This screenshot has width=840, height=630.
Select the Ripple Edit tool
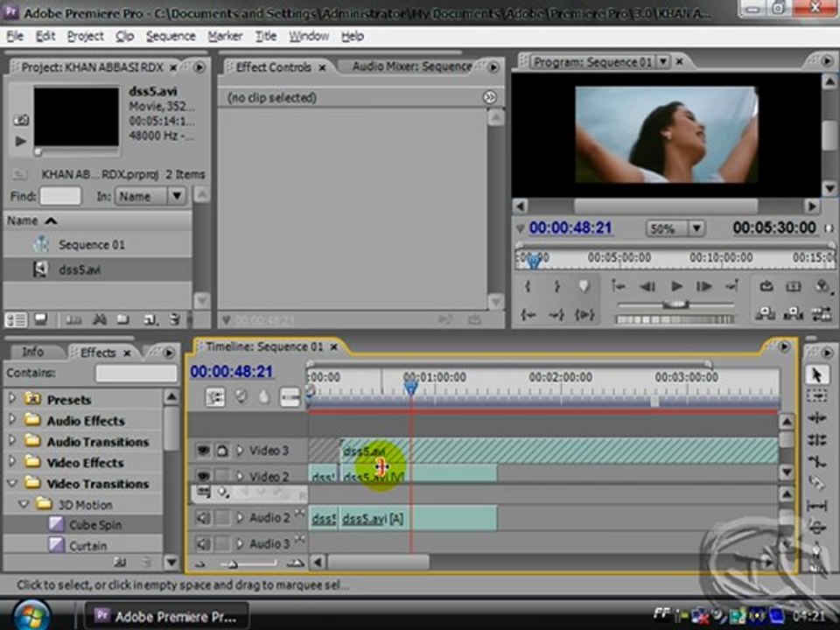(x=816, y=418)
